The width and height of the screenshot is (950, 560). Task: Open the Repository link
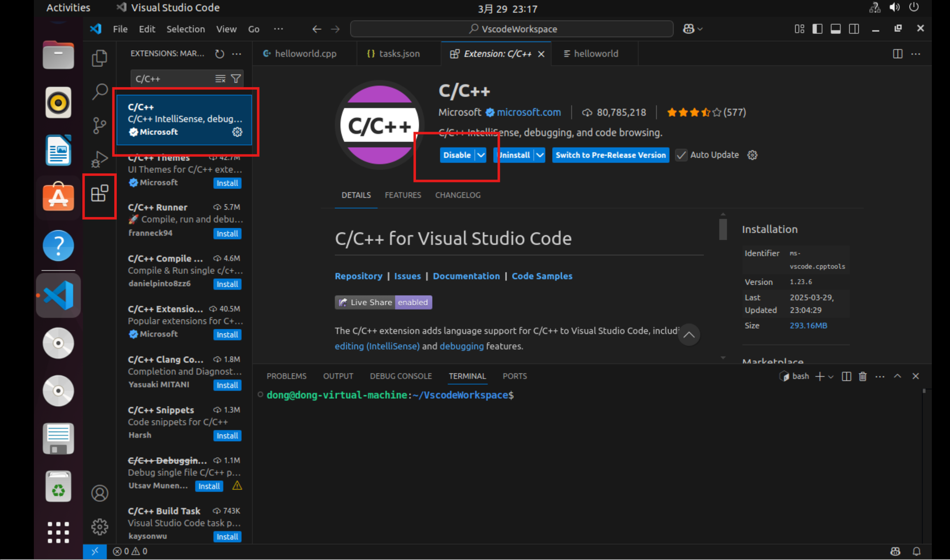click(358, 276)
